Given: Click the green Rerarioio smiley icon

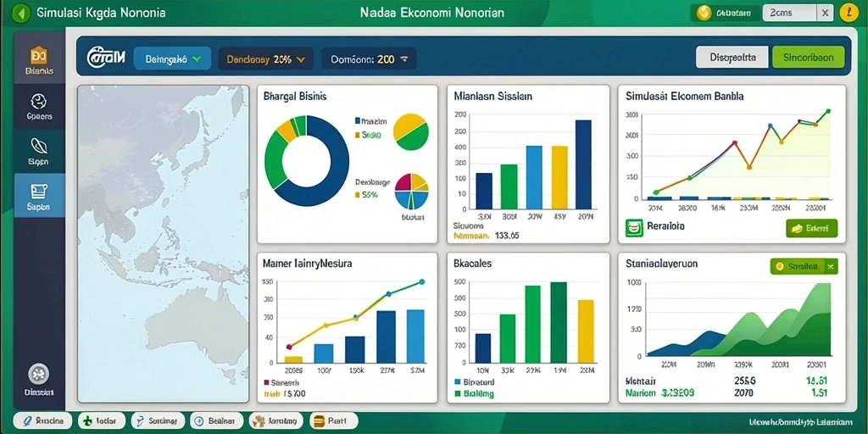Looking at the screenshot, I should point(634,227).
